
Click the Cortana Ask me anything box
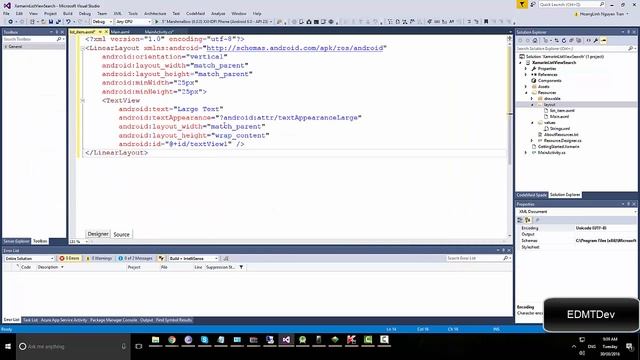pyautogui.click(x=73, y=347)
